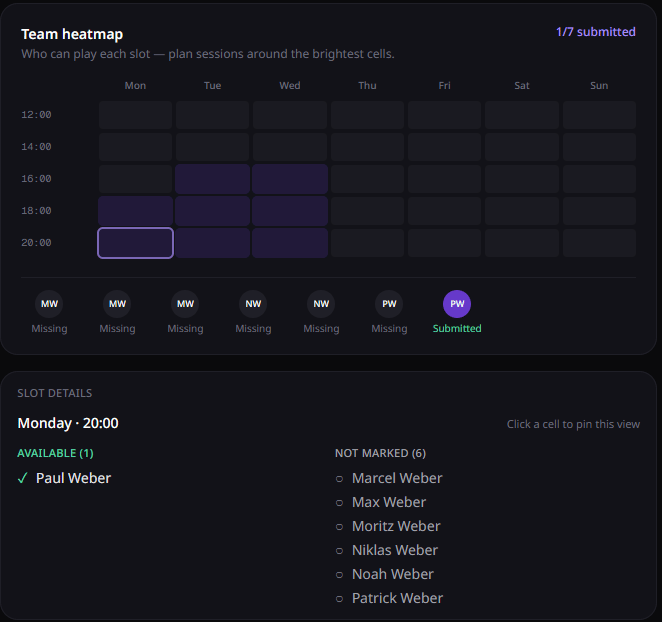662x622 pixels.
Task: Select the Sunday 14:00 heatmap cell
Action: coord(599,147)
